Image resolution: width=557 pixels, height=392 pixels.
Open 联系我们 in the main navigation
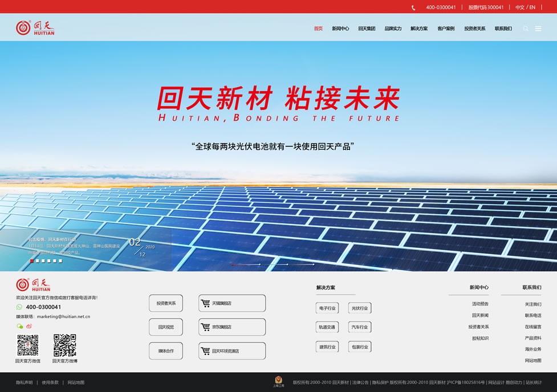click(x=503, y=28)
